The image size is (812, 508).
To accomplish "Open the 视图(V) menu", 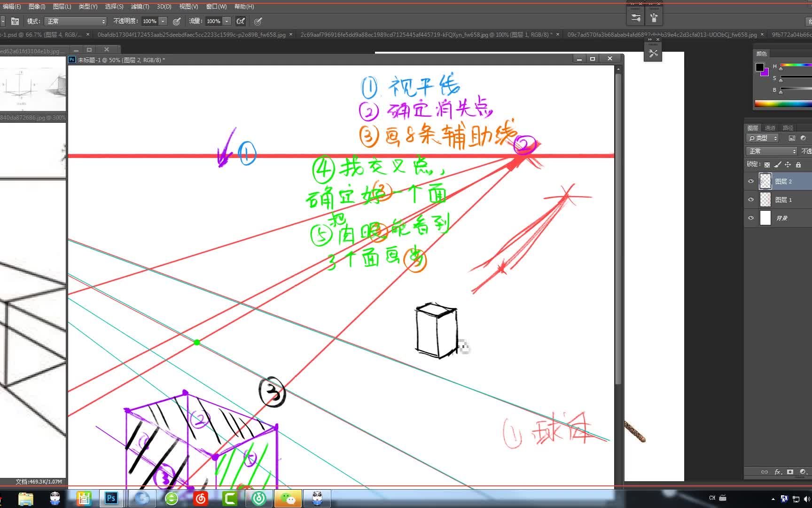I will 188,7.
